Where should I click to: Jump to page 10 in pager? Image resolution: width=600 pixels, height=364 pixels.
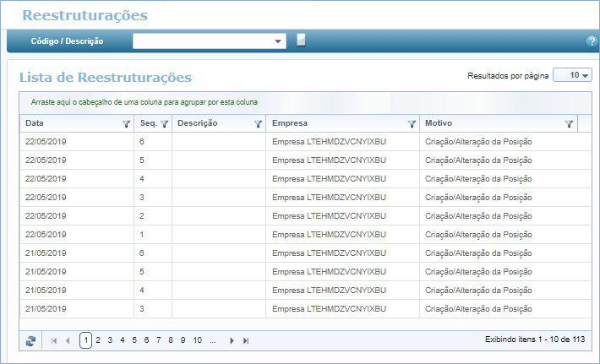(197, 340)
